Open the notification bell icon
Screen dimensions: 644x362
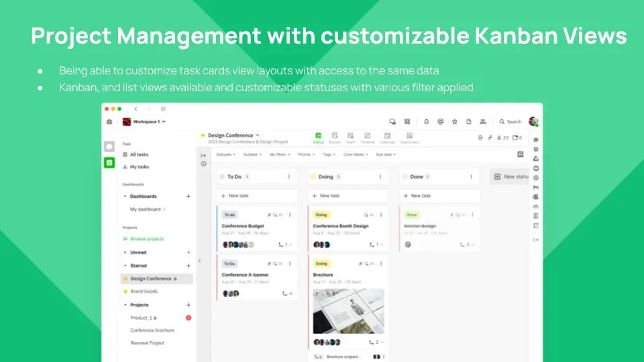pyautogui.click(x=427, y=121)
